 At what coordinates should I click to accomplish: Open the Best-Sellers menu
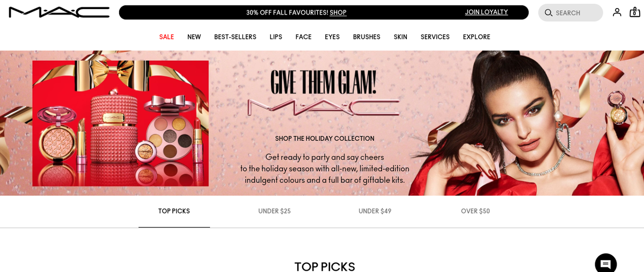pos(235,37)
